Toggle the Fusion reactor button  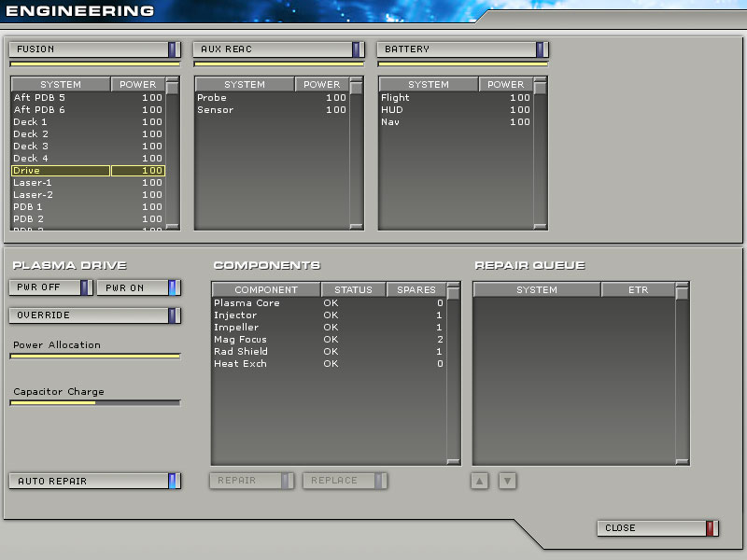point(94,49)
